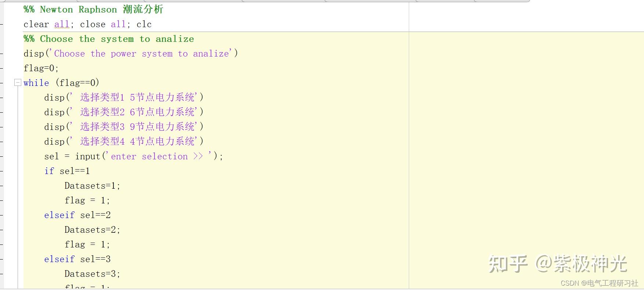
Task: Click the 'elseif sel==2' line
Action: [77, 215]
